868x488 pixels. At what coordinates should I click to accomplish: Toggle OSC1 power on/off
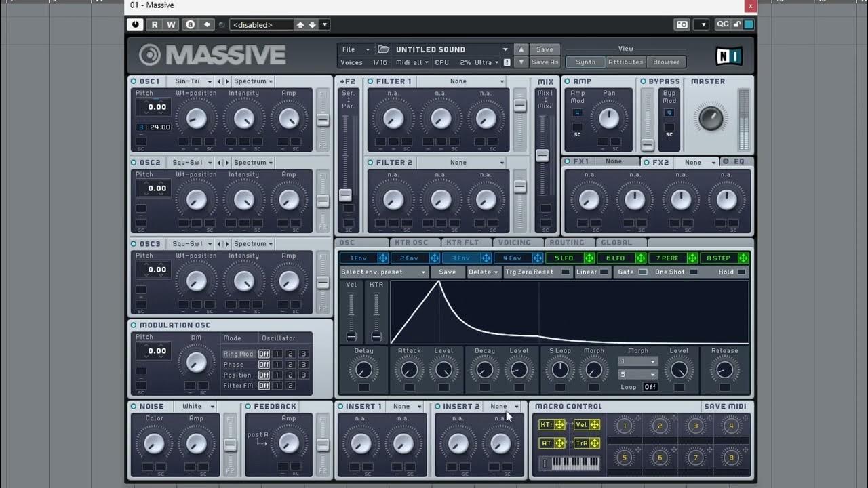(134, 81)
